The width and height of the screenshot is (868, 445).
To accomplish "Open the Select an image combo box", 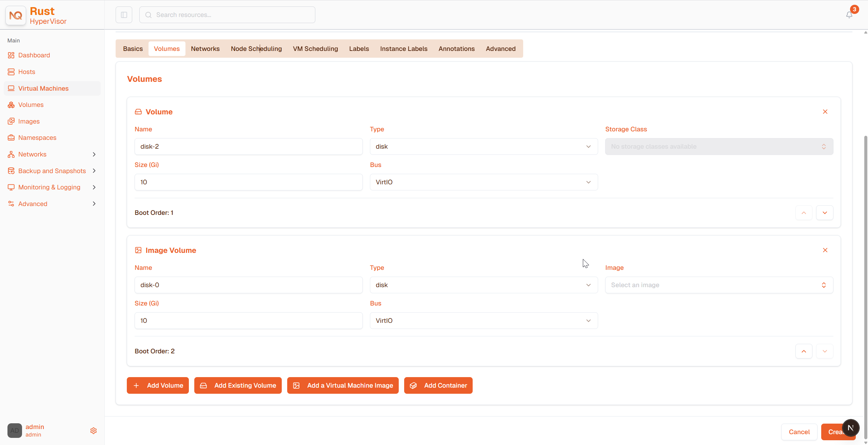I will pyautogui.click(x=719, y=285).
